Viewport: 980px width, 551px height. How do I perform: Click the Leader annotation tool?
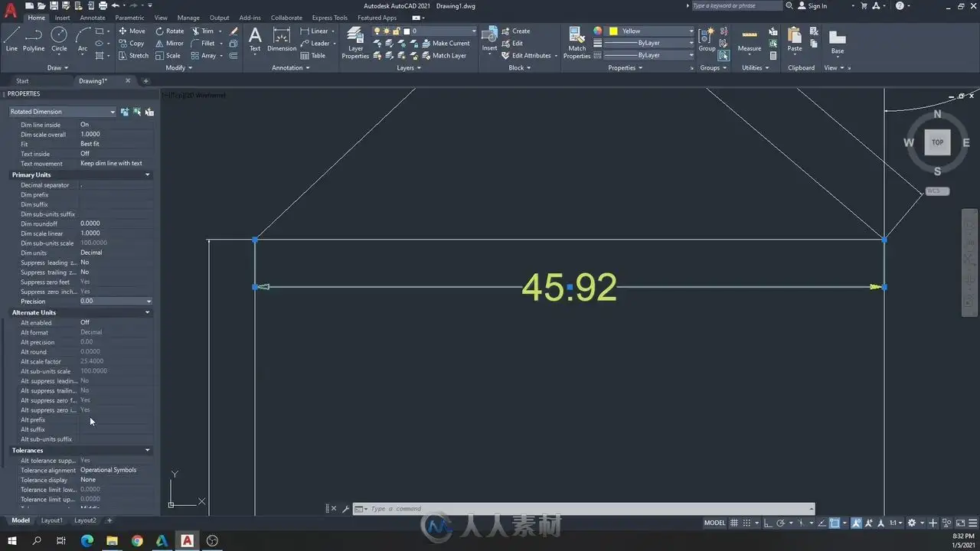(315, 44)
